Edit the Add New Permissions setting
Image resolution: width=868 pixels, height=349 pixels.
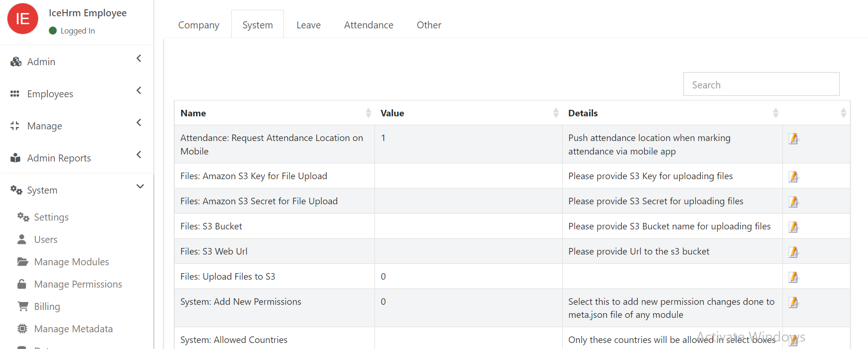coord(793,302)
